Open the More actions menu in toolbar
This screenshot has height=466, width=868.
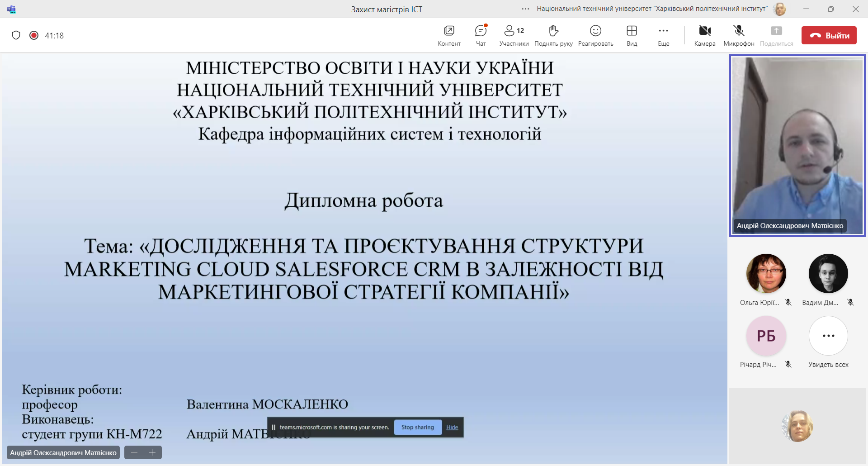(x=663, y=35)
